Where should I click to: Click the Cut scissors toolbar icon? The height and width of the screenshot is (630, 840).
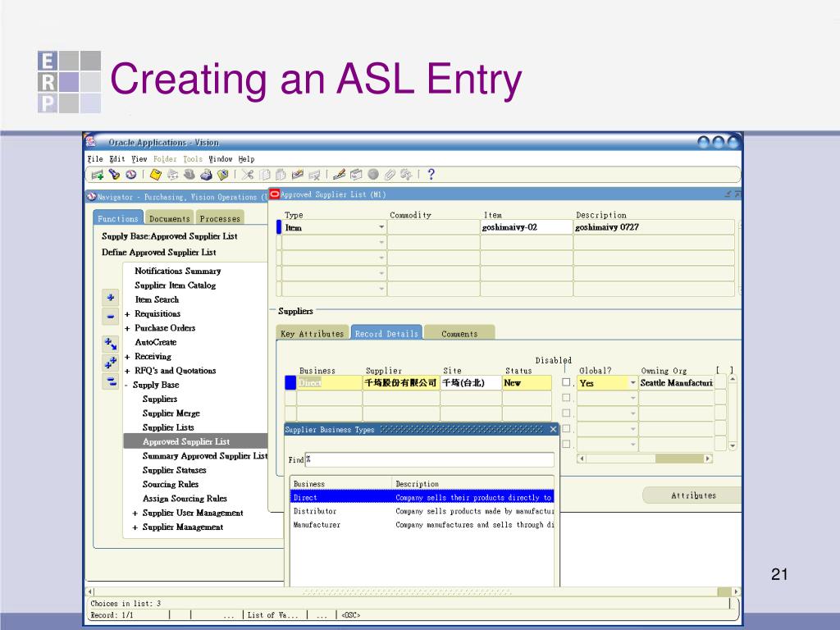pyautogui.click(x=248, y=175)
